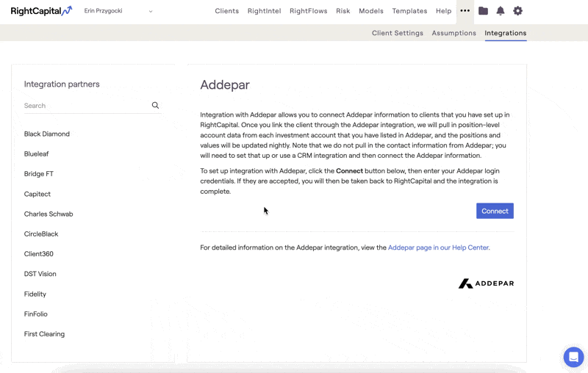Open the three-dot more menu
The image size is (588, 373).
tap(465, 11)
